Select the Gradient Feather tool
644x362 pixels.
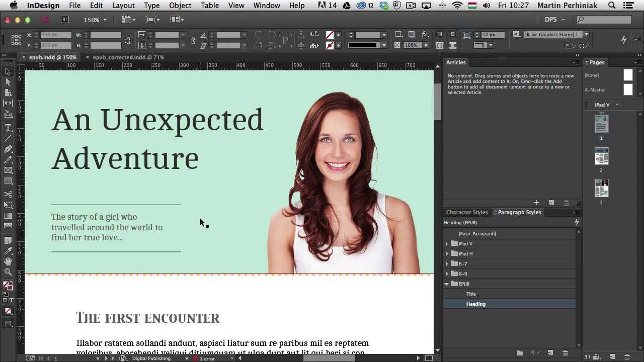click(8, 226)
